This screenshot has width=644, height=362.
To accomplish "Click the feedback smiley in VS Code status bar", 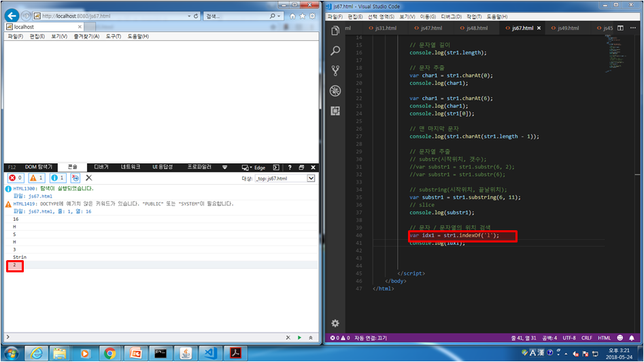I will coord(620,338).
